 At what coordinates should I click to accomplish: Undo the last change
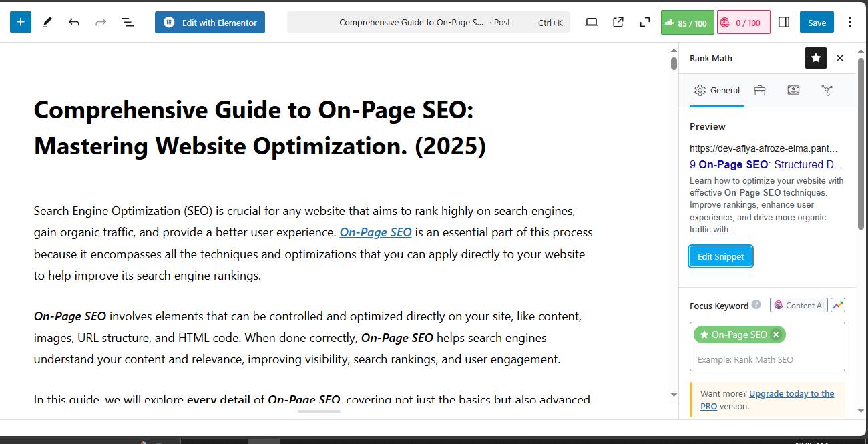pyautogui.click(x=73, y=21)
